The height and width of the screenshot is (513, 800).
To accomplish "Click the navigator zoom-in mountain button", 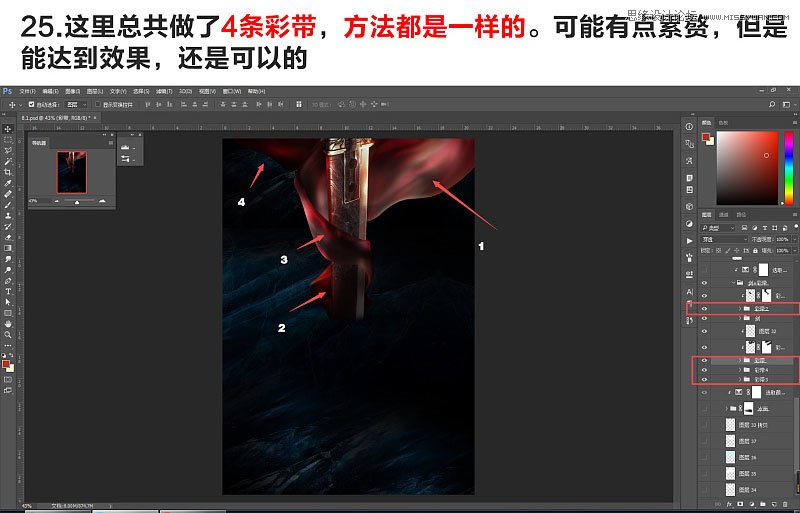I will click(102, 201).
